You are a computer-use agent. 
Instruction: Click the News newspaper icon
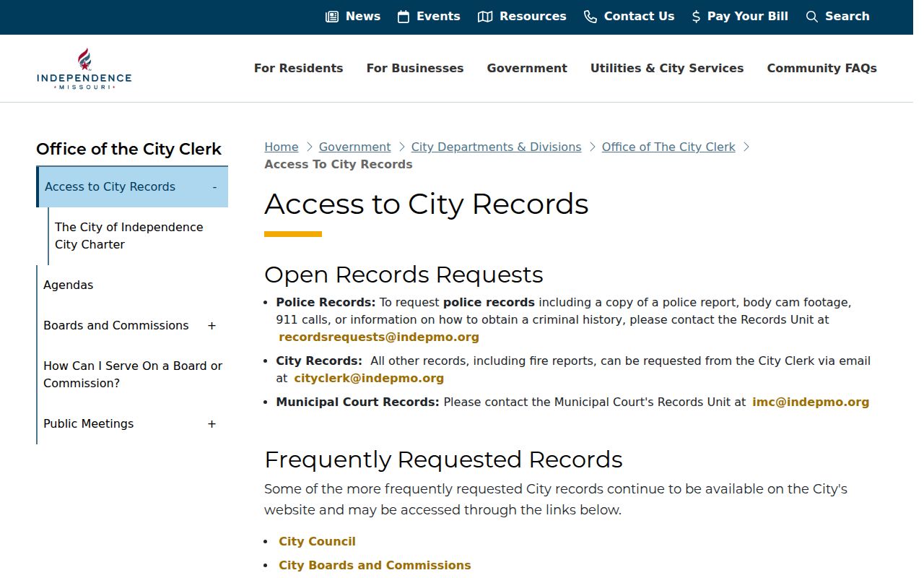[332, 17]
